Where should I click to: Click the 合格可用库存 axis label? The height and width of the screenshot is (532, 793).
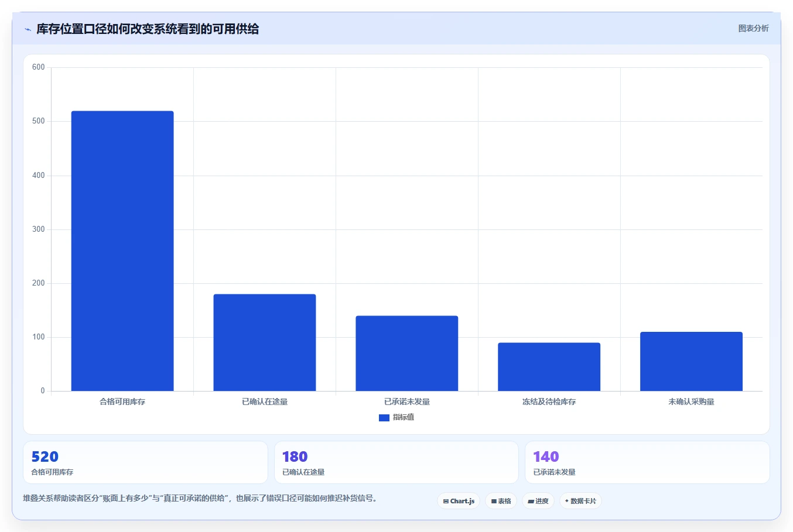[122, 401]
